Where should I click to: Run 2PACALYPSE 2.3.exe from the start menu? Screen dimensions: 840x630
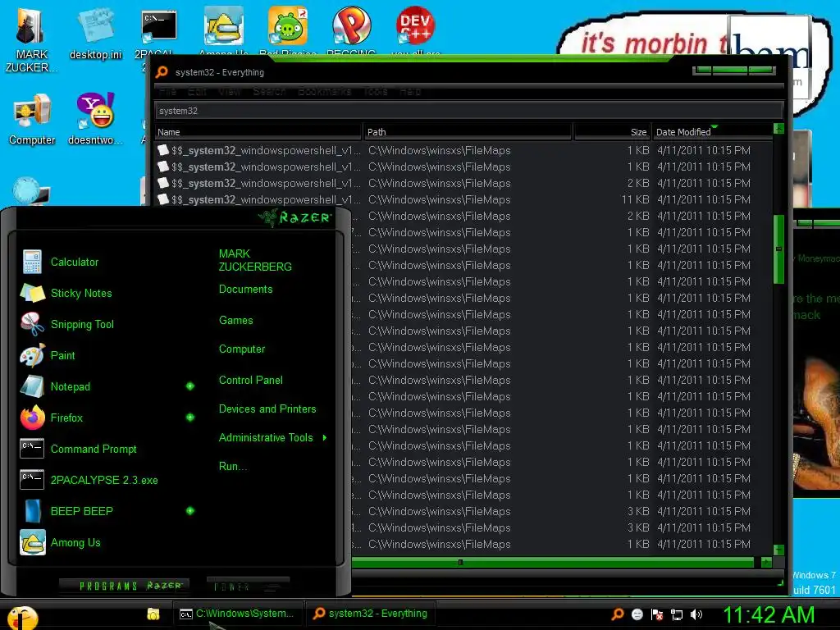[104, 480]
